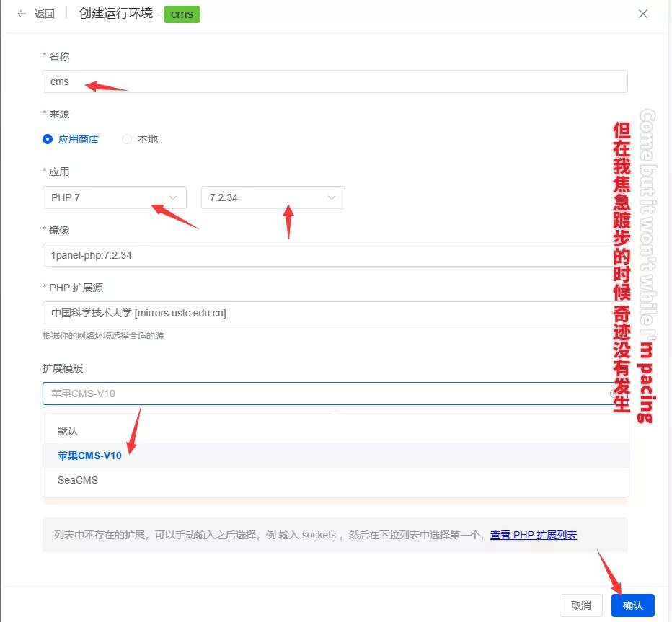
Task: Click the green cms tag in title
Action: coord(182,14)
